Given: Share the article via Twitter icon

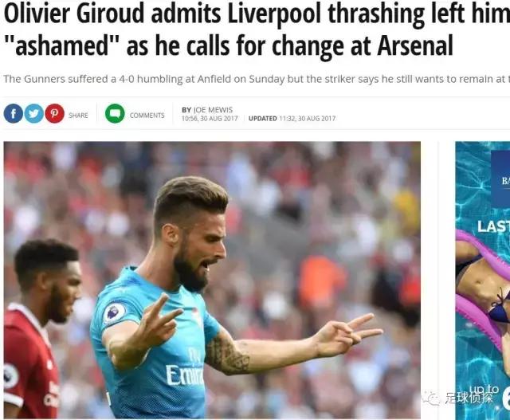Looking at the screenshot, I should [x=33, y=113].
